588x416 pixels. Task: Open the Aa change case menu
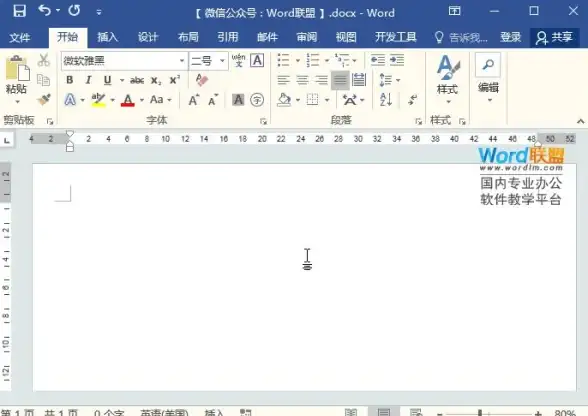click(x=160, y=100)
